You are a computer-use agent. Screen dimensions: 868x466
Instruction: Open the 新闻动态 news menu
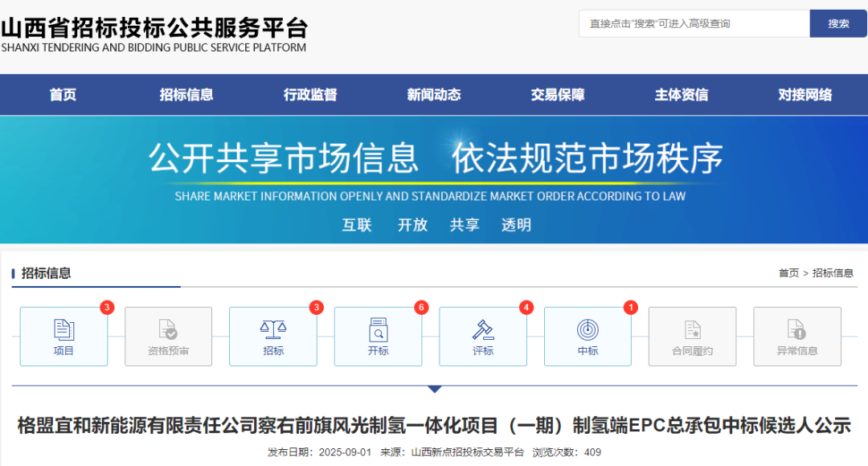433,94
